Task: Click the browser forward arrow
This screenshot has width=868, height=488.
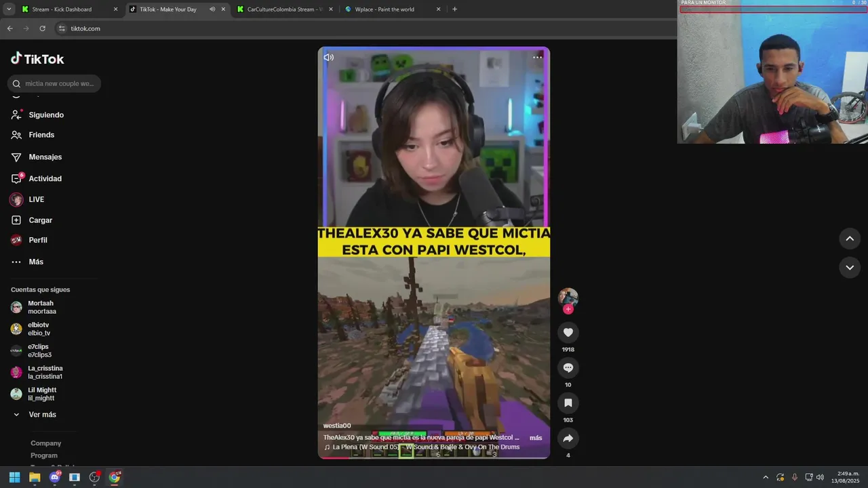Action: point(26,28)
